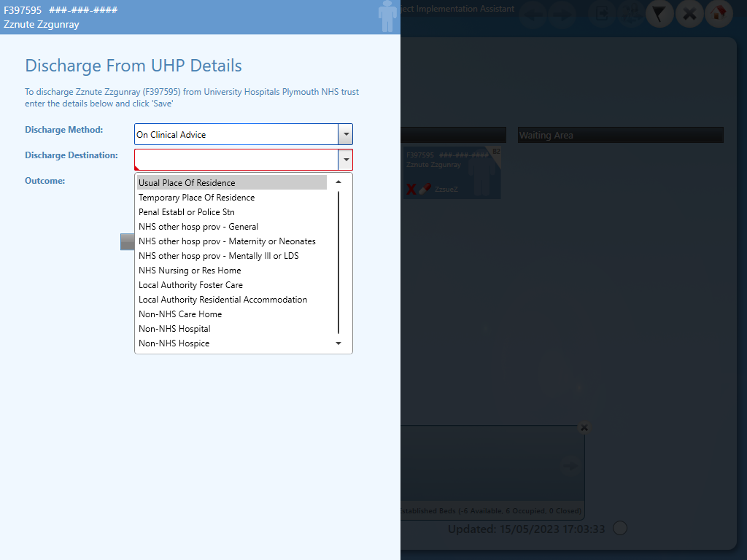Click the red-roof home icon
Screen dimensions: 747x560
pos(719,13)
